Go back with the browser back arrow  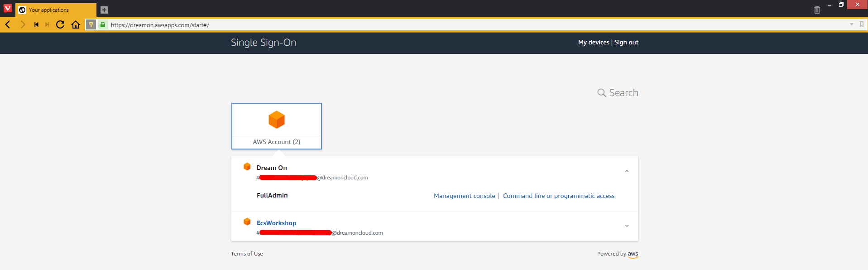pos(8,24)
